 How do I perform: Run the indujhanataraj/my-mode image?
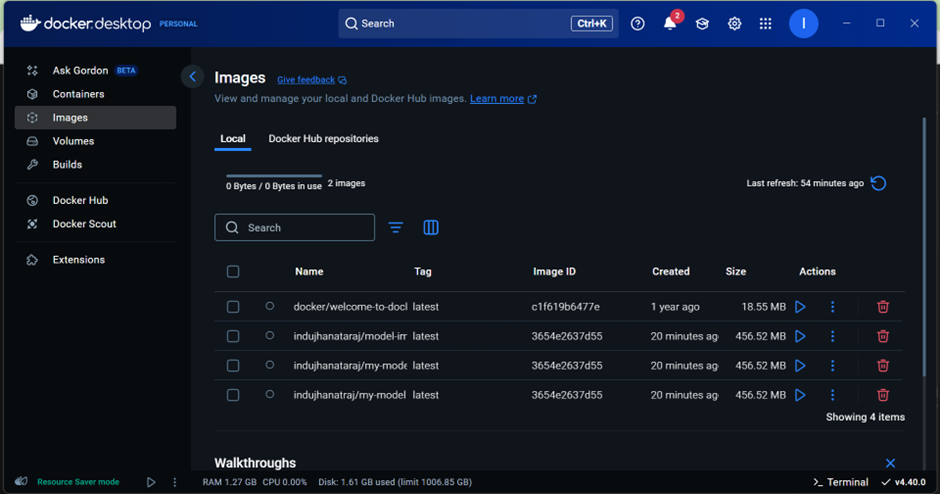point(800,366)
